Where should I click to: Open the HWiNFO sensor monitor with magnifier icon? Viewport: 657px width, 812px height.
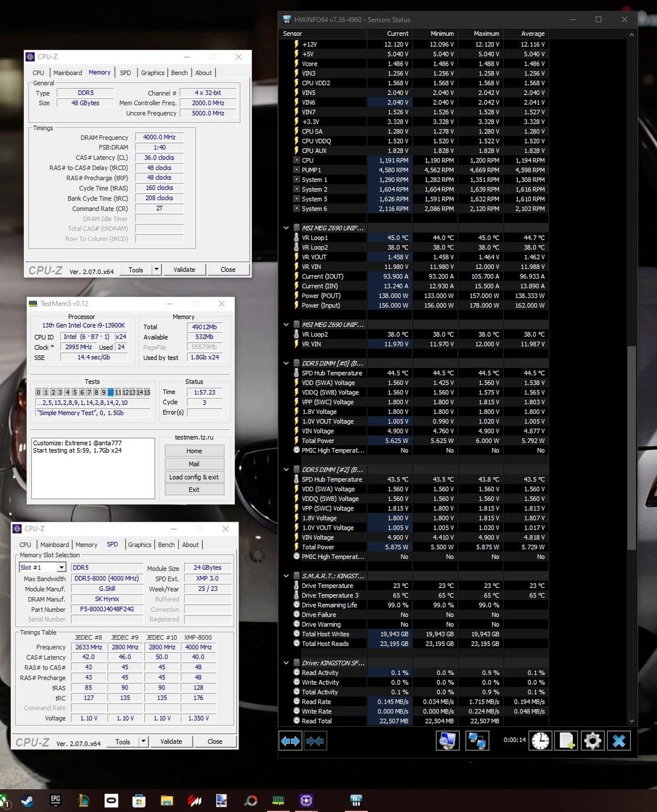click(x=447, y=741)
